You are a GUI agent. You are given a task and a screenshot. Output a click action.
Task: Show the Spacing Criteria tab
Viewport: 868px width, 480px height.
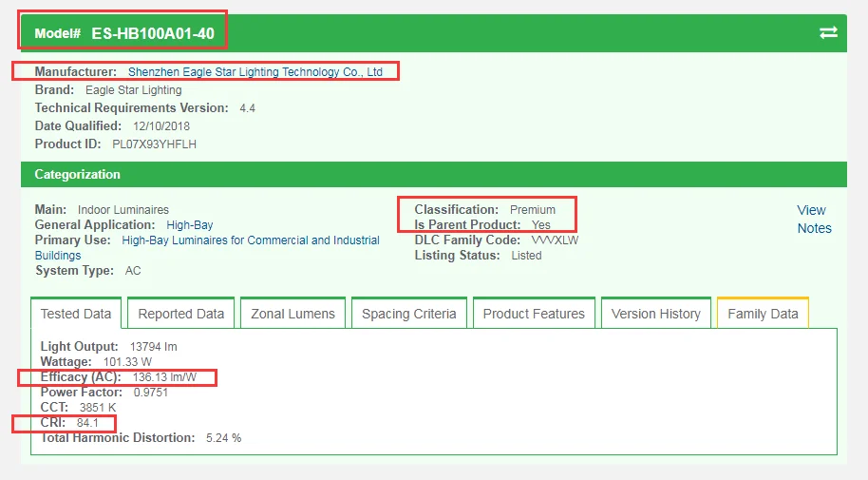pos(408,314)
